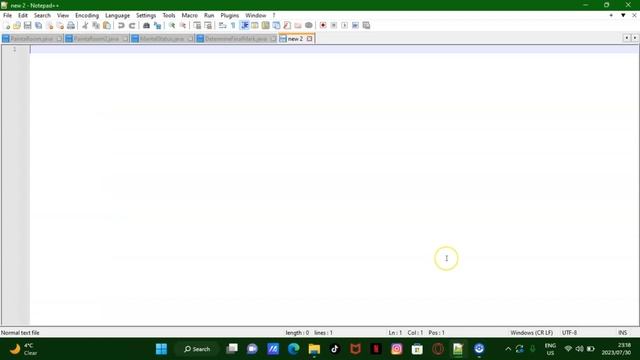Screen dimensions: 640x360
Task: Show hidden tray icons chevron
Action: click(508, 349)
